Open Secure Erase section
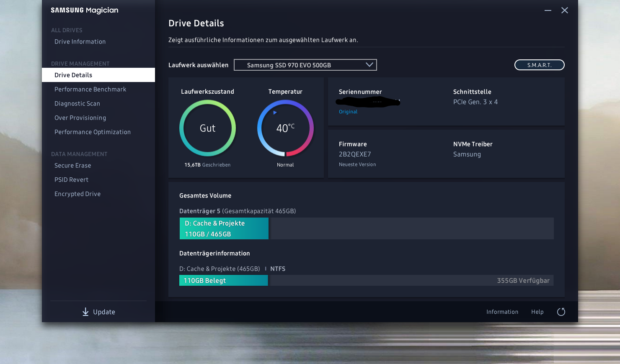The width and height of the screenshot is (620, 364). tap(73, 166)
